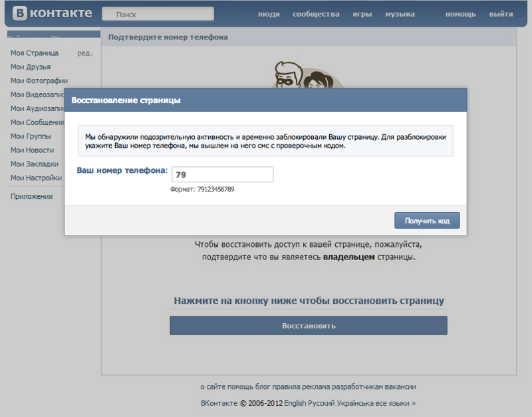Open Моя Страница in sidebar

[x=35, y=53]
